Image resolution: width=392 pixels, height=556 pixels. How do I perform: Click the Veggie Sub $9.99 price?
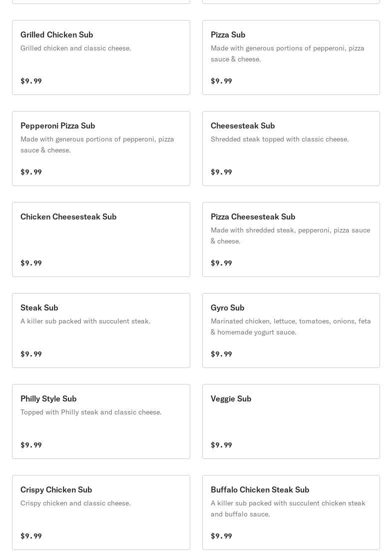(x=221, y=445)
